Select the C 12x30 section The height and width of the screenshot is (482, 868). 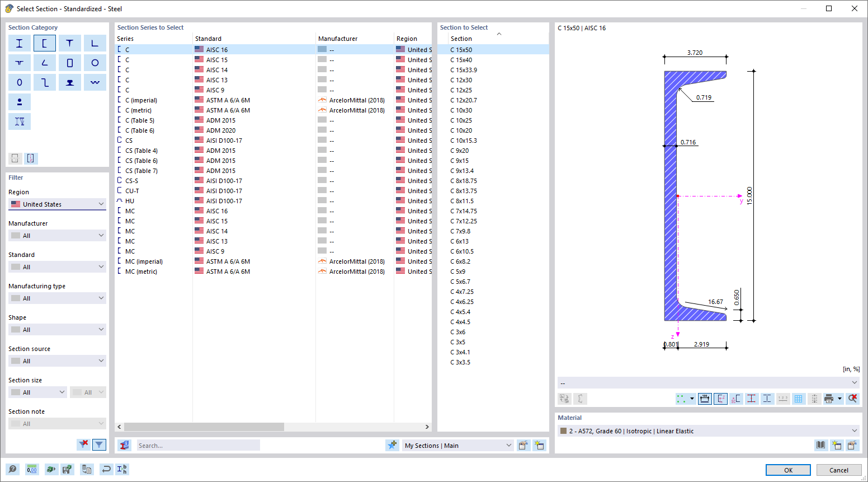coord(493,80)
